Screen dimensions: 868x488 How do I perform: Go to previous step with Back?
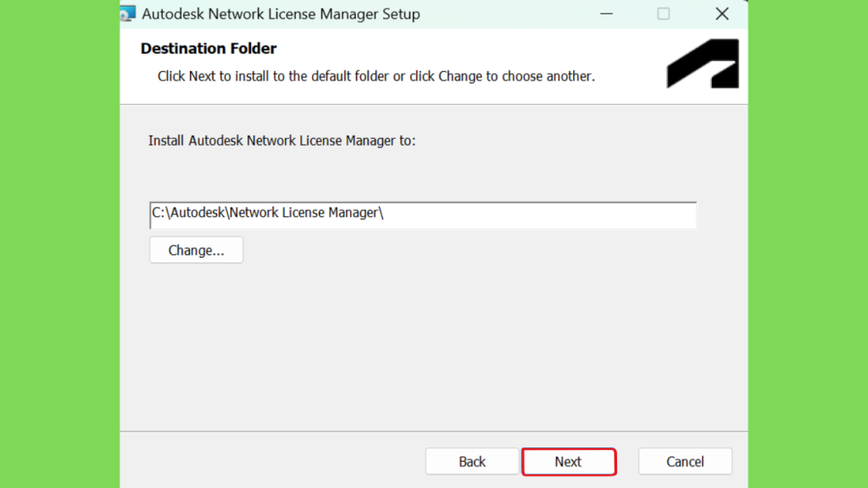click(x=471, y=462)
